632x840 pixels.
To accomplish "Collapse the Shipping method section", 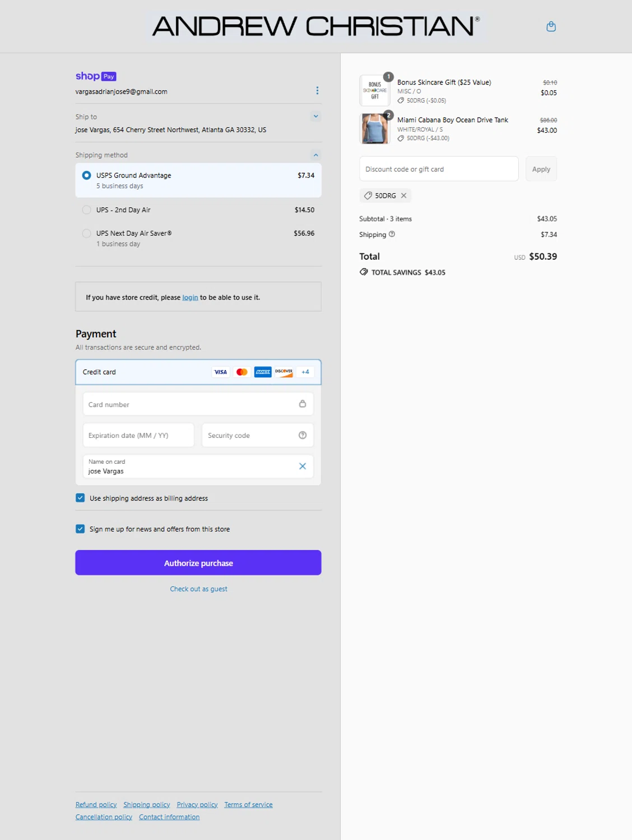I will [316, 155].
